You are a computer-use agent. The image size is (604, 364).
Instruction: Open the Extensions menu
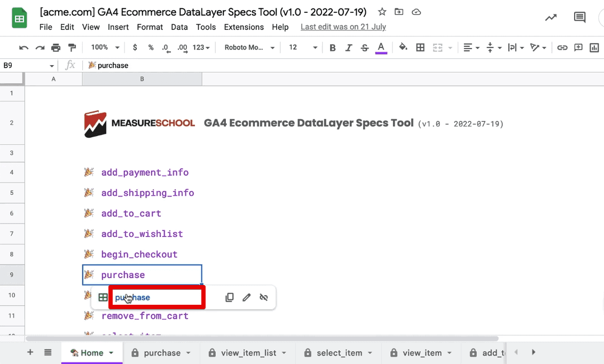click(x=244, y=27)
